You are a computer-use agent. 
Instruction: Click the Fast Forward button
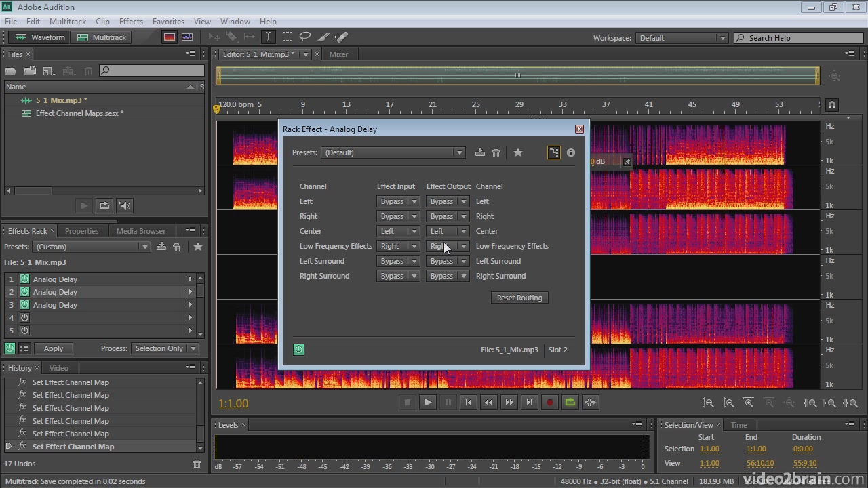tap(509, 402)
